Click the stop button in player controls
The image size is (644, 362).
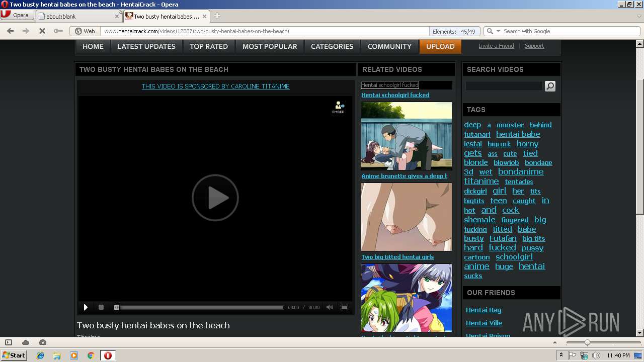tap(101, 307)
